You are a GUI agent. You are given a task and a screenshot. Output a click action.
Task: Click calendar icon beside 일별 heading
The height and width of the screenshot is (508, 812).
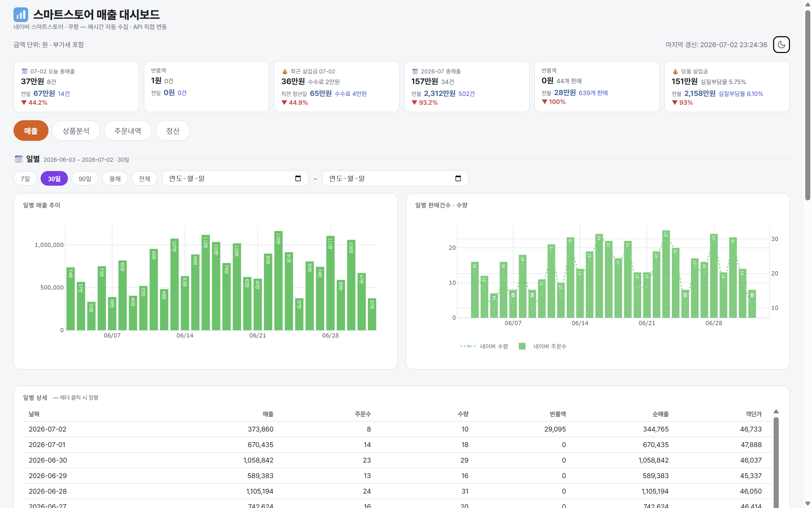[x=19, y=159]
